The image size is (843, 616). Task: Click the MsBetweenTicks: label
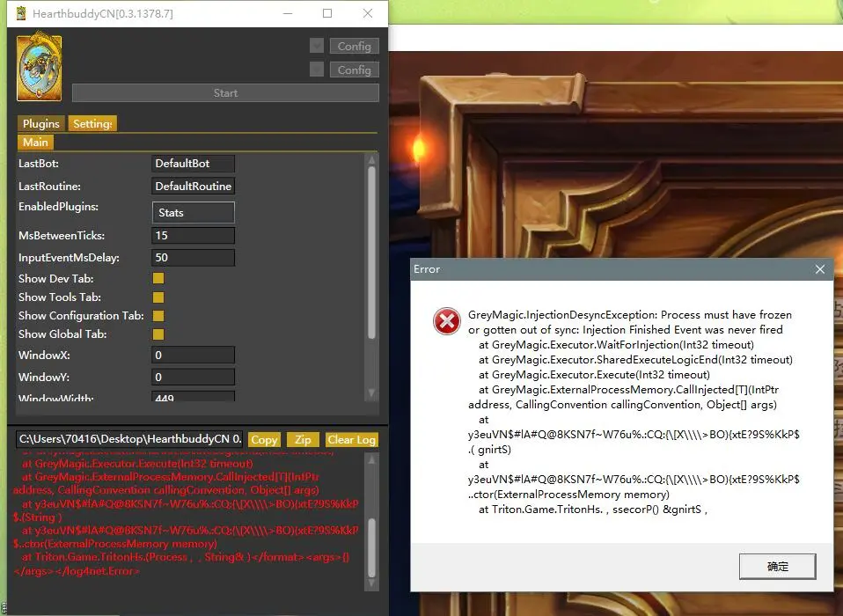click(62, 236)
